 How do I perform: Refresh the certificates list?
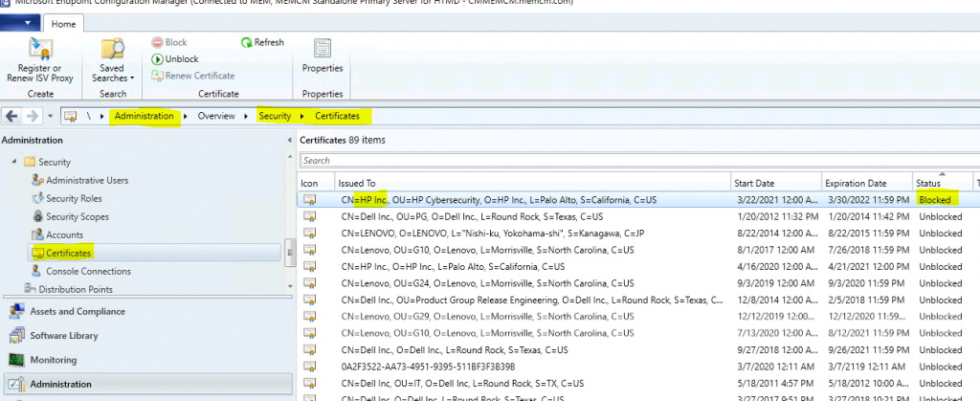[262, 42]
